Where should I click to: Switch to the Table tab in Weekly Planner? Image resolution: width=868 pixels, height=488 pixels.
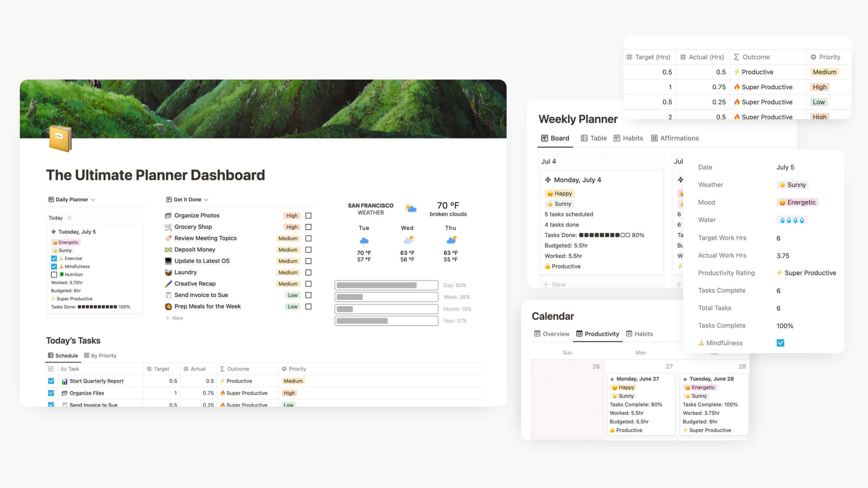(597, 138)
